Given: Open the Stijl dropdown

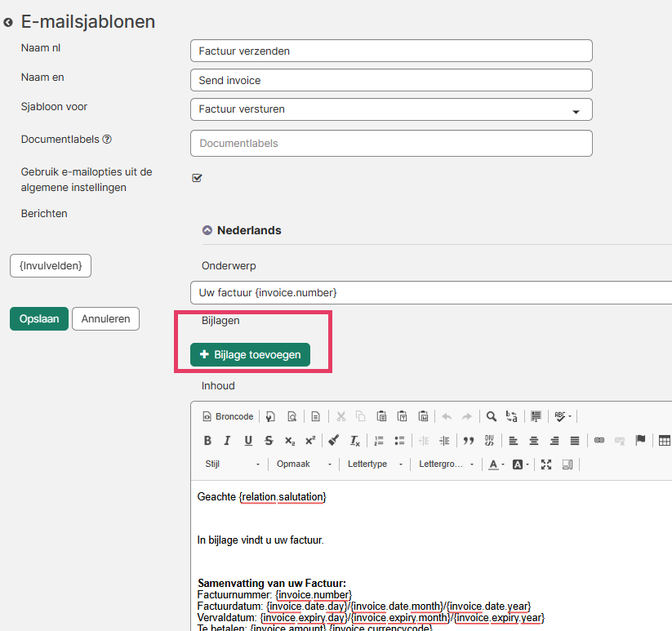Looking at the screenshot, I should coord(233,464).
